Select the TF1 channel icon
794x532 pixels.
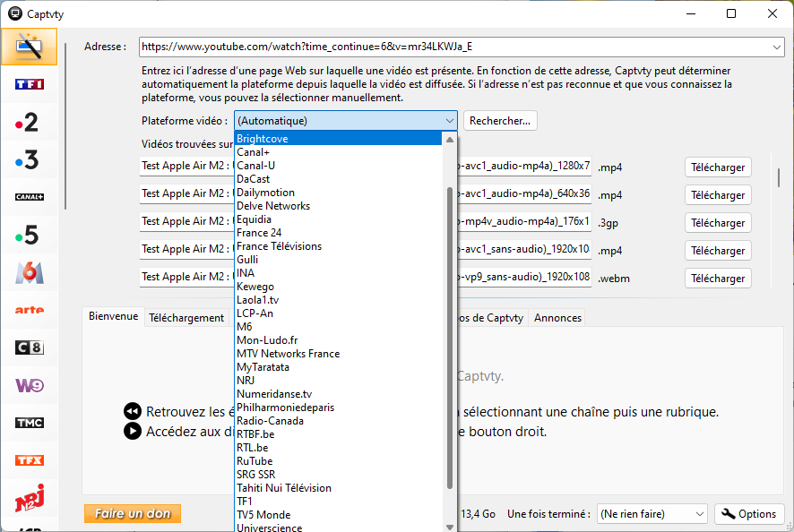[30, 84]
